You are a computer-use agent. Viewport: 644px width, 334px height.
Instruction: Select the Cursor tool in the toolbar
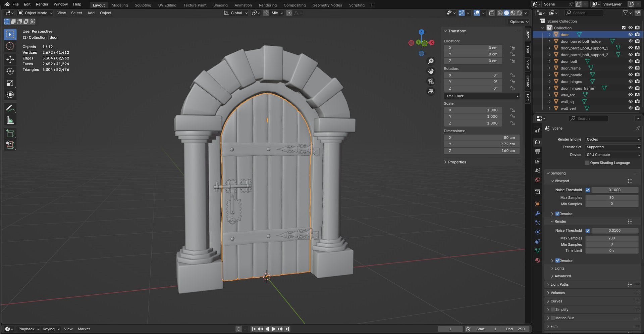(10, 46)
